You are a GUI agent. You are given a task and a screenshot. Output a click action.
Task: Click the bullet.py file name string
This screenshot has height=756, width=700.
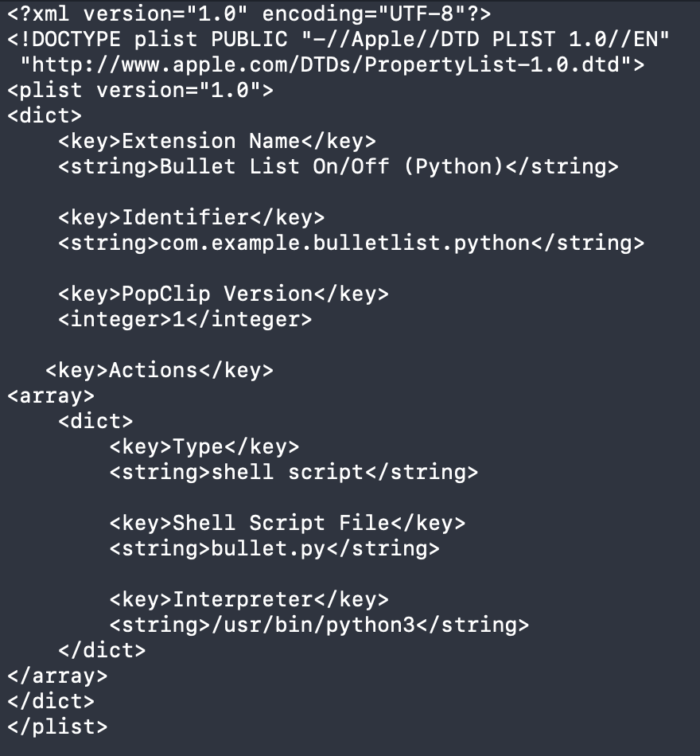[268, 548]
